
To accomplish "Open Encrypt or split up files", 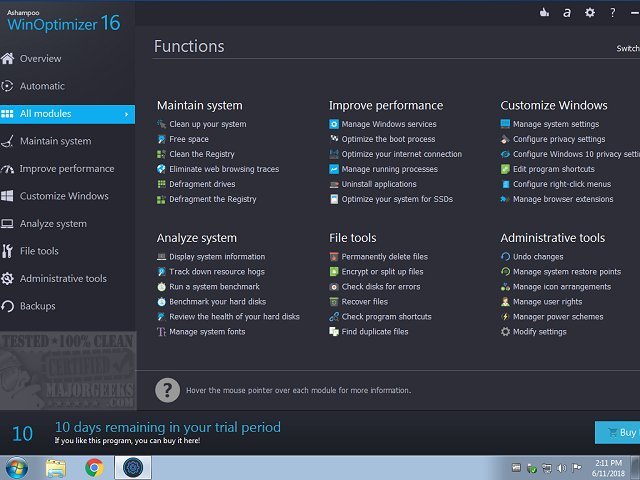I will (382, 272).
